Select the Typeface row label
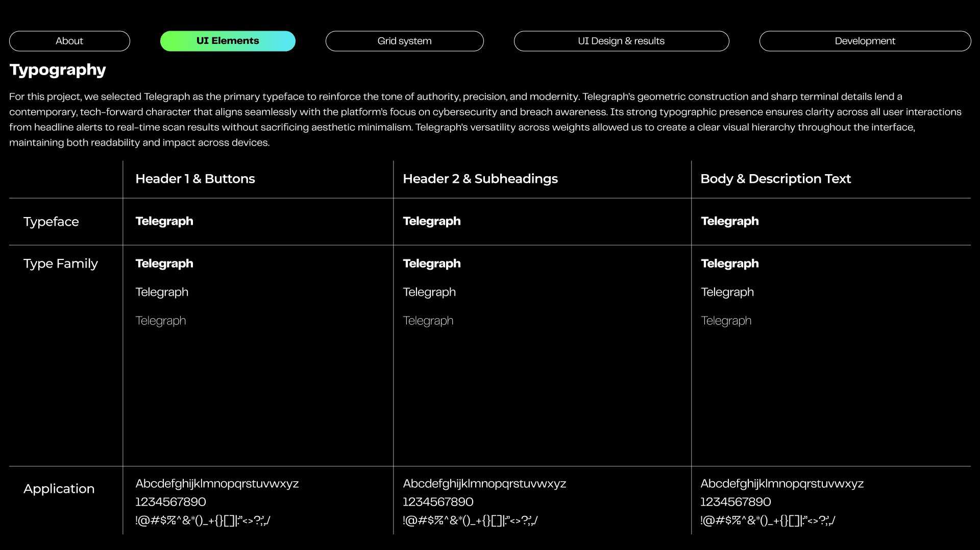This screenshot has width=980, height=550. click(x=51, y=222)
